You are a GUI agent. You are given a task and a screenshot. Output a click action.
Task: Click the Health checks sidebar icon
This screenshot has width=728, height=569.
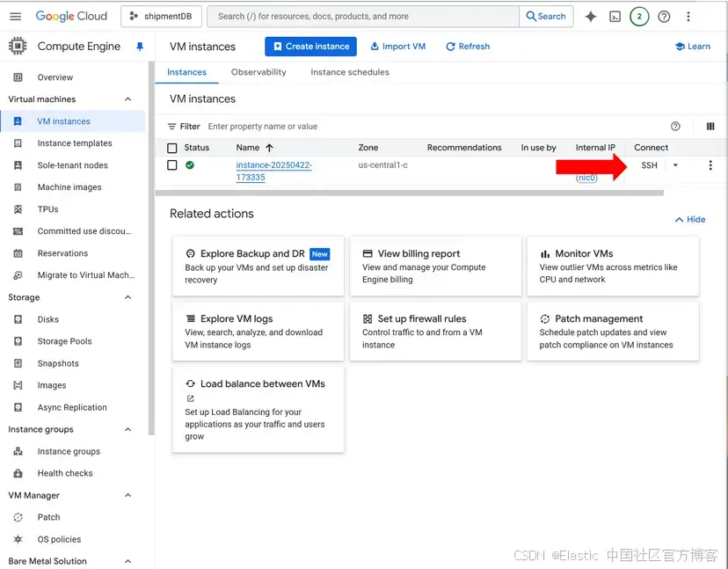(x=18, y=473)
